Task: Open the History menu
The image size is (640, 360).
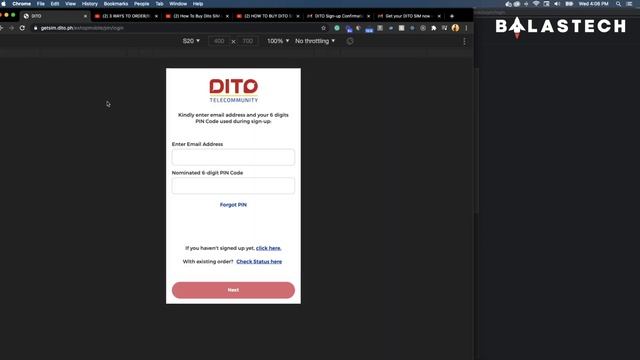Action: (89, 4)
